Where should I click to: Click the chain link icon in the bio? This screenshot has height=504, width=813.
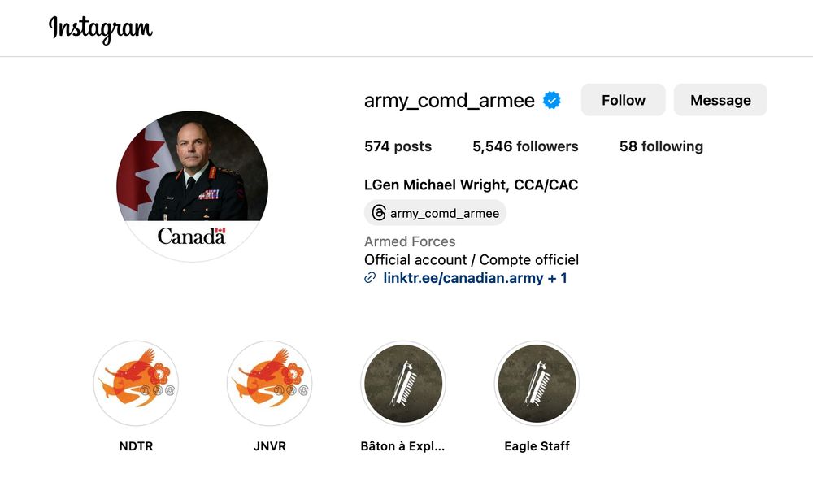pyautogui.click(x=370, y=278)
